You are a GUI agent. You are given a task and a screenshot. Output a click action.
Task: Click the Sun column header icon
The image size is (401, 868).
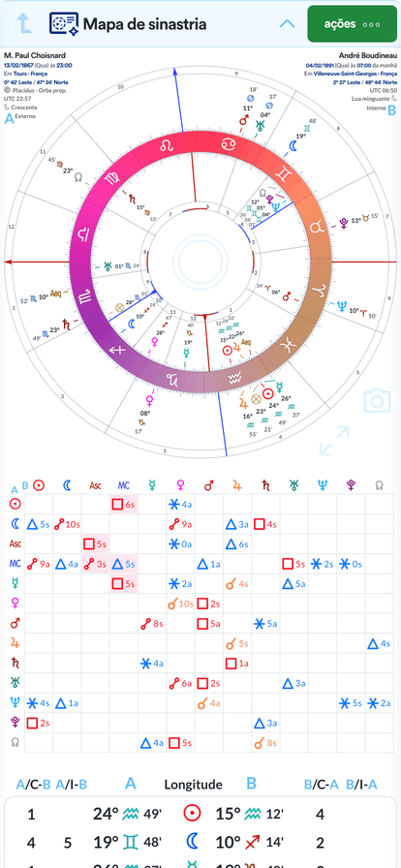pos(39,485)
